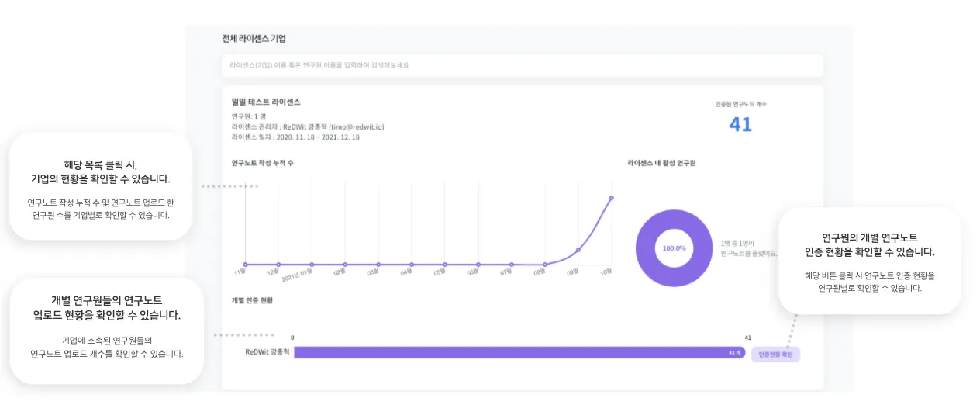980x412 pixels.
Task: Click the license search input field
Action: 521,65
